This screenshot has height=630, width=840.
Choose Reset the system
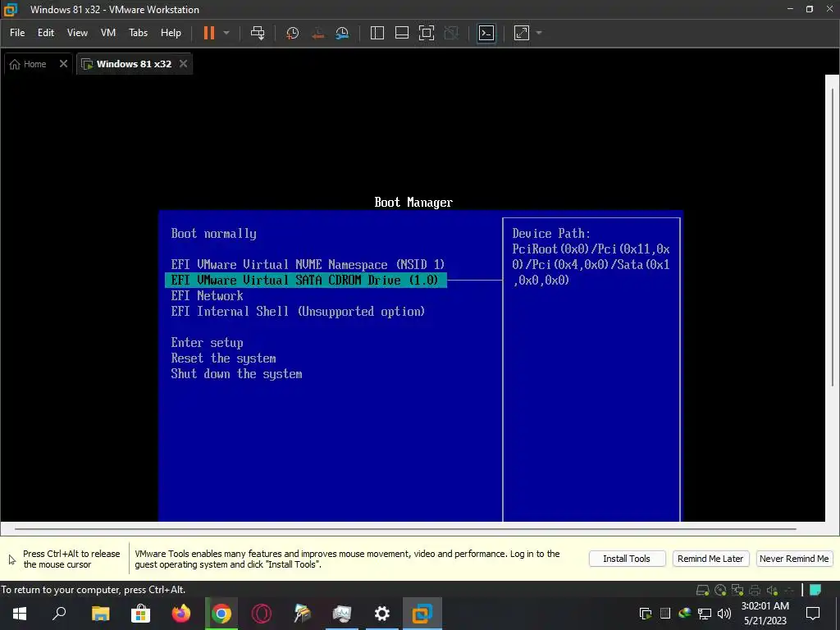[223, 358]
